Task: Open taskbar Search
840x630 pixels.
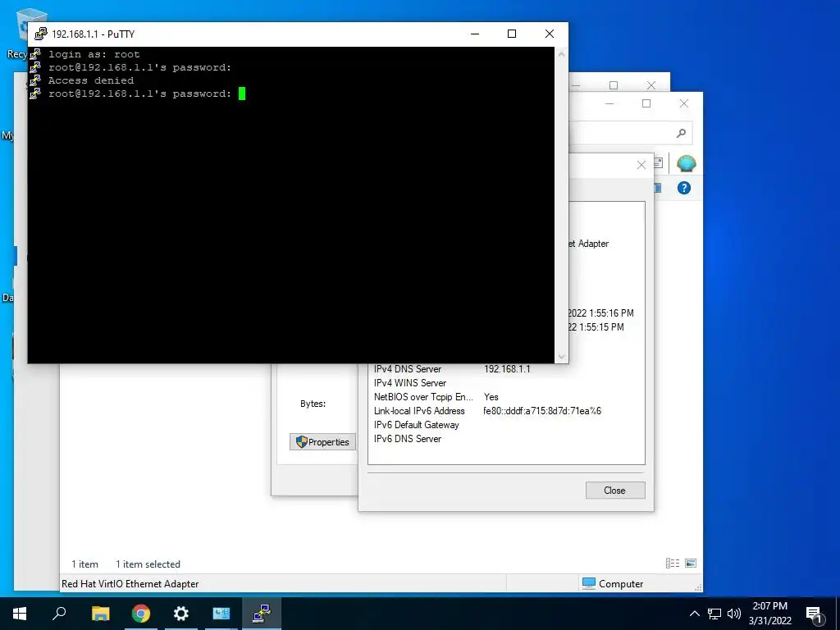Action: coord(59,614)
